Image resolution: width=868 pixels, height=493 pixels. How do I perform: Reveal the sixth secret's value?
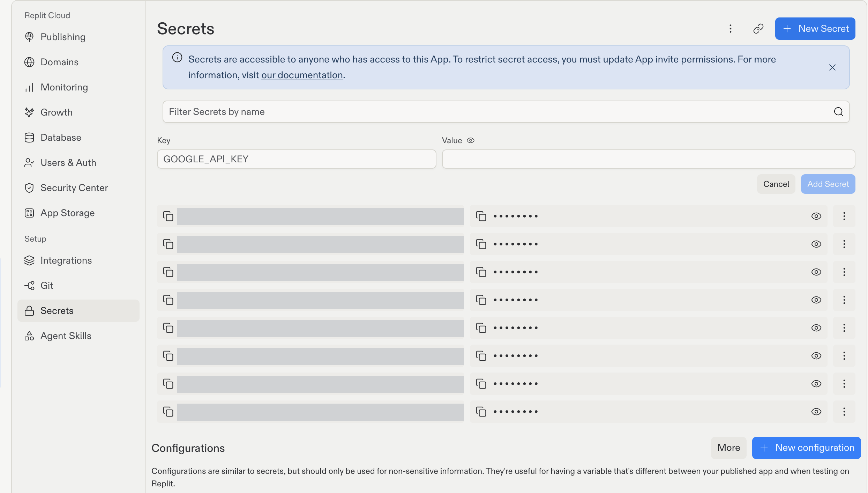(x=816, y=356)
